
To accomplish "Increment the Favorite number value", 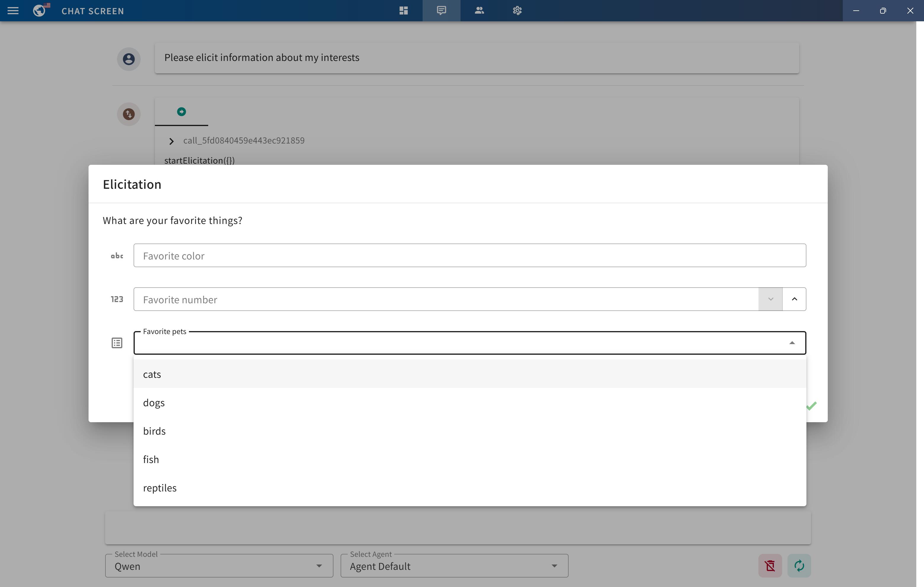I will tap(794, 299).
